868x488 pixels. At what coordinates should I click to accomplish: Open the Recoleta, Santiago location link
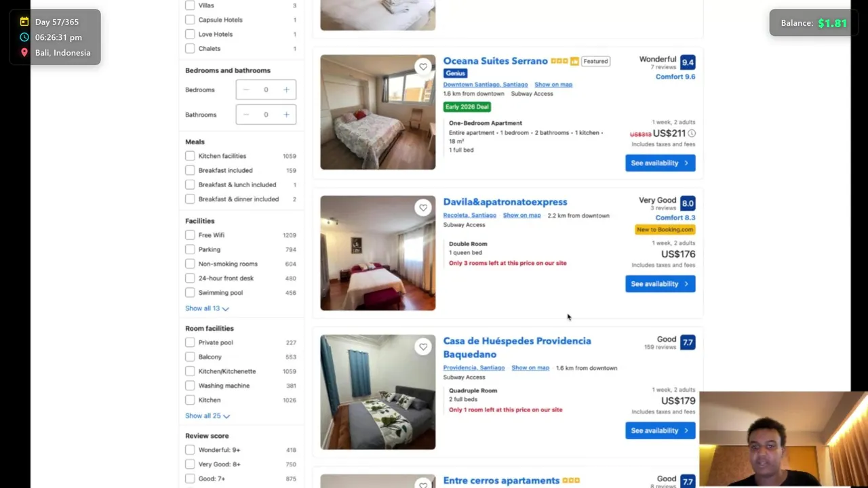470,216
